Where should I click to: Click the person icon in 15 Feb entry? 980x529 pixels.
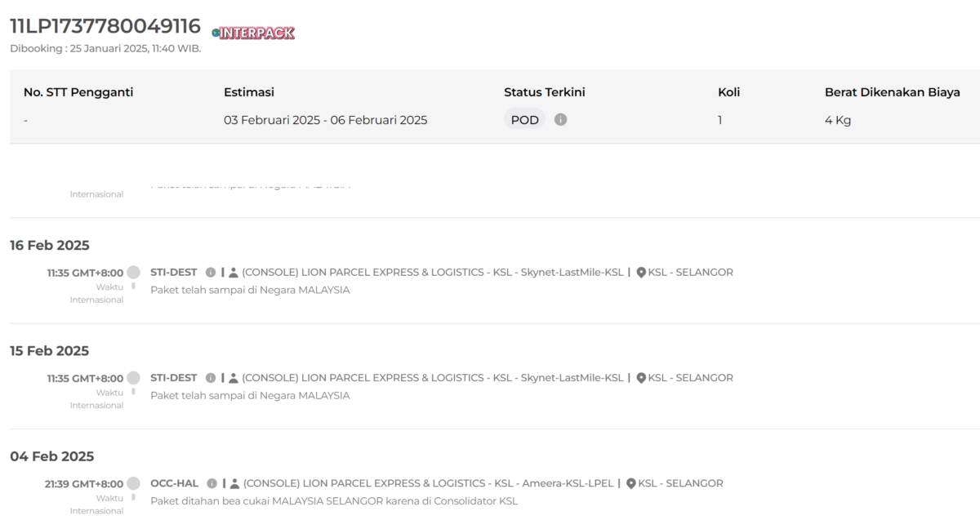[234, 378]
